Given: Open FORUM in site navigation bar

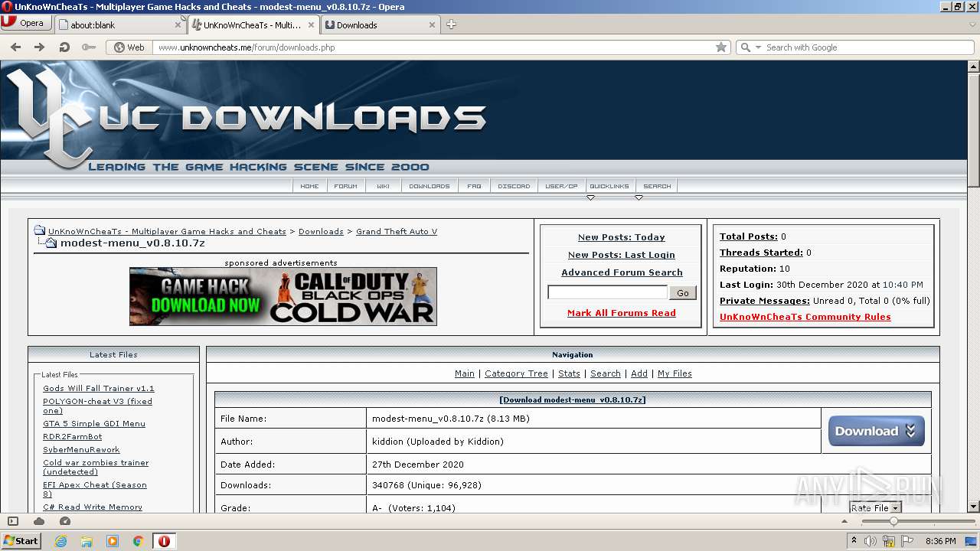Looking at the screenshot, I should [345, 186].
